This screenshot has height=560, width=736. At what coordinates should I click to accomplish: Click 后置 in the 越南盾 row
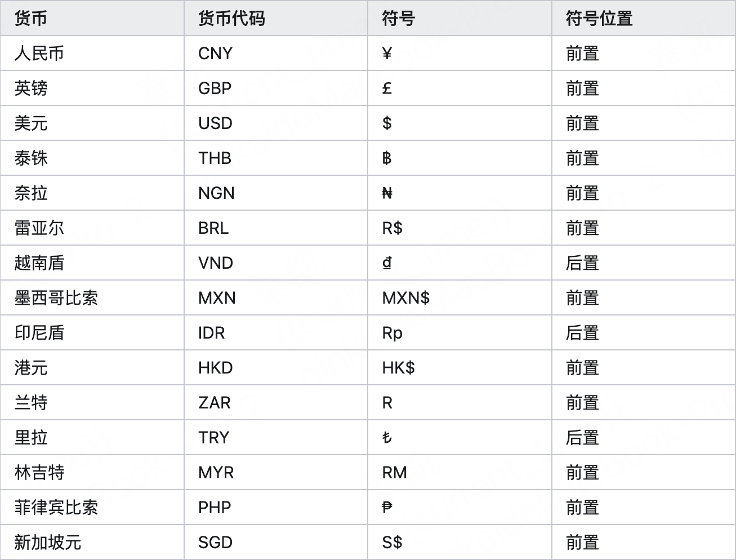tap(582, 263)
